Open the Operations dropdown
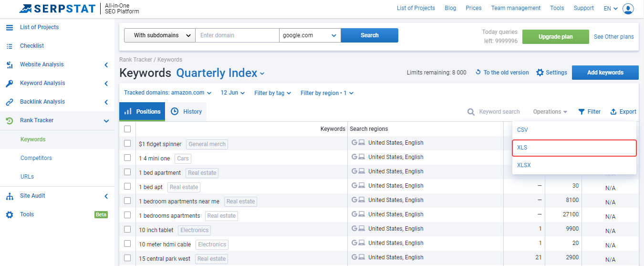Screen dimensions: 644x266 point(550,112)
